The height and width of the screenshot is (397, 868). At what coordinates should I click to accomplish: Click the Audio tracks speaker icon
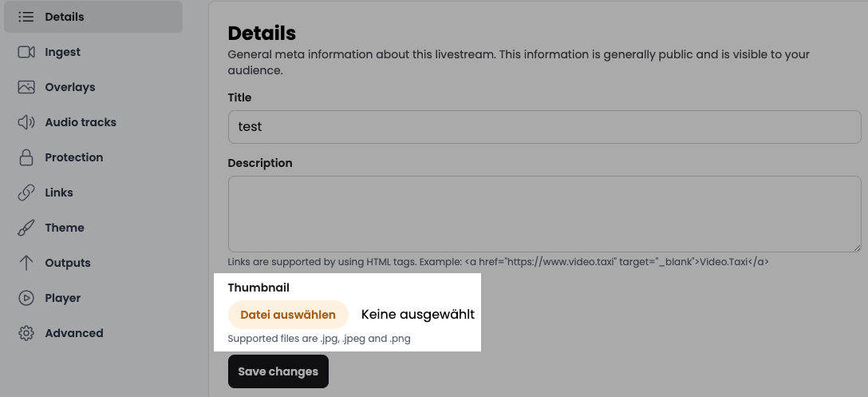26,122
